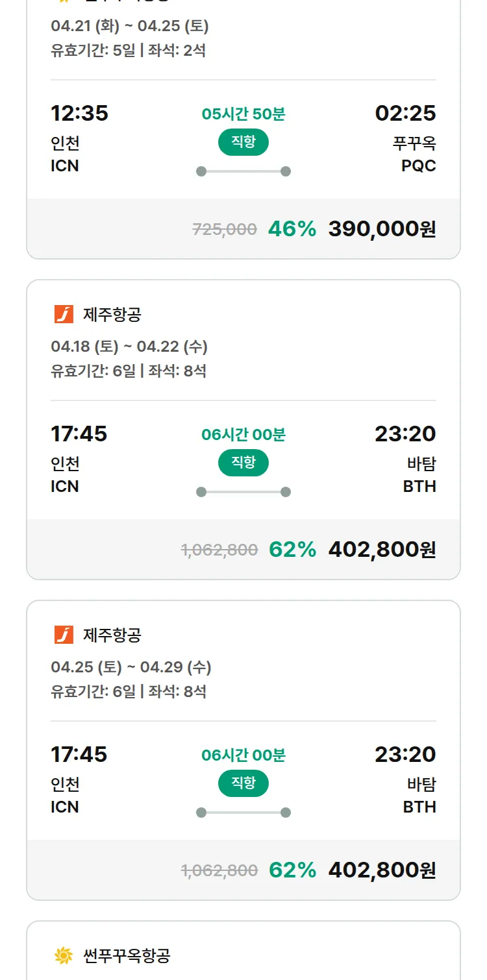Click Jeju Air logo on 04.25 flight

pyautogui.click(x=64, y=635)
